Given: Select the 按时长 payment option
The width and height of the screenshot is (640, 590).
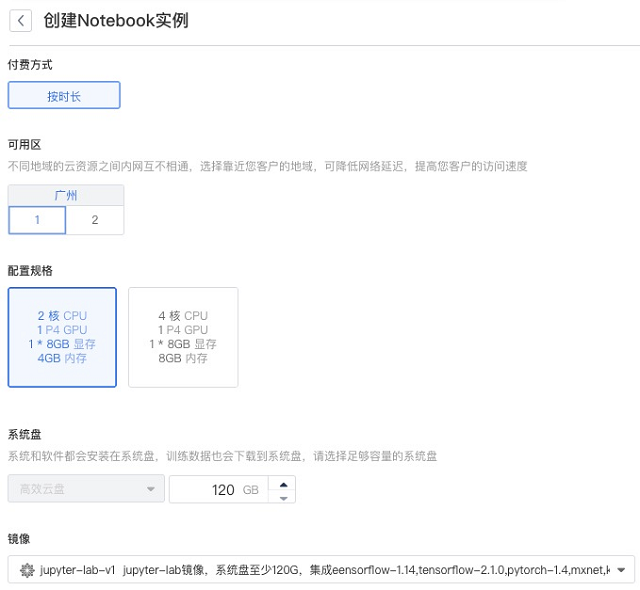Looking at the screenshot, I should coord(64,95).
